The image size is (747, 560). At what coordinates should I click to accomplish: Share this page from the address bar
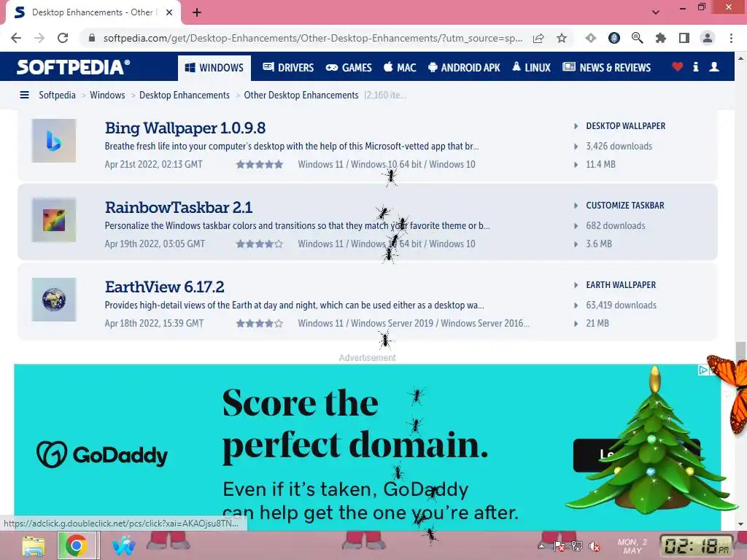(538, 38)
